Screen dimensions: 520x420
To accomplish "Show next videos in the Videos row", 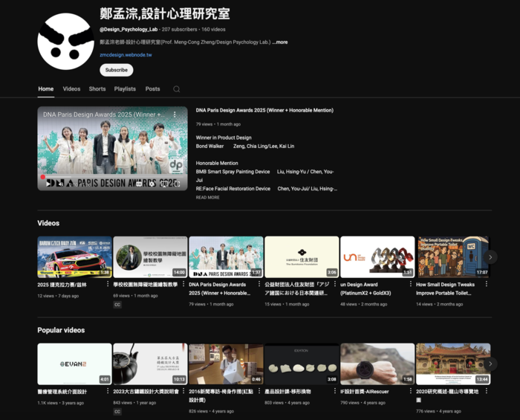I will pyautogui.click(x=490, y=257).
